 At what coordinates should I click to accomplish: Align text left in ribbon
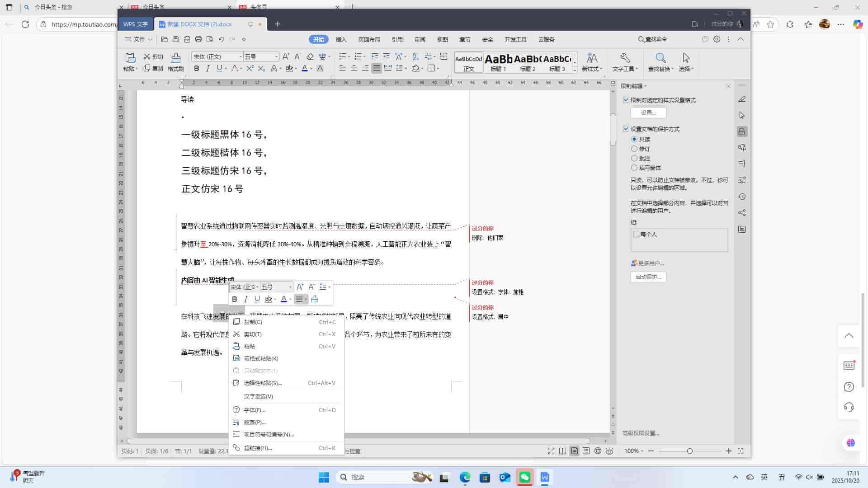click(343, 69)
